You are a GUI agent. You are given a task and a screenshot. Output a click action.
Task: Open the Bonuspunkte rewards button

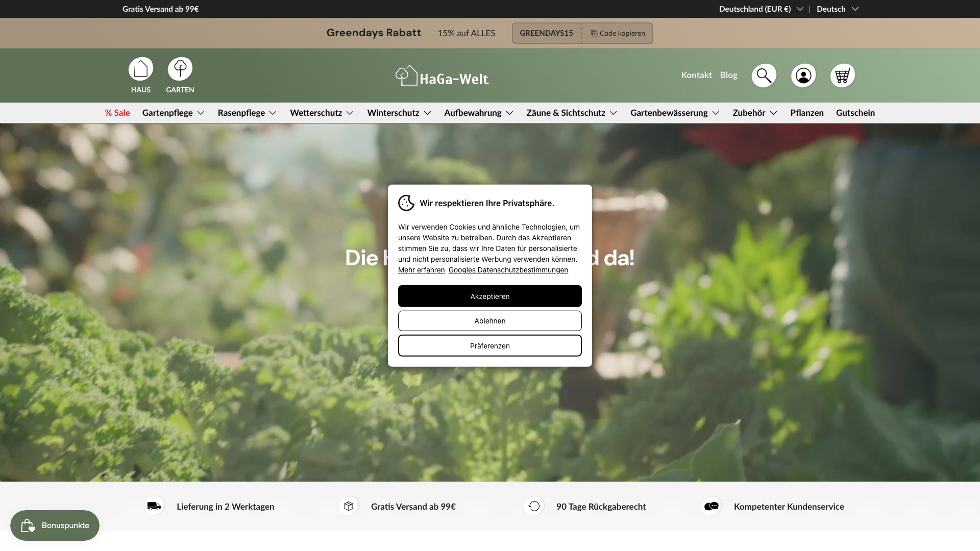tap(55, 525)
